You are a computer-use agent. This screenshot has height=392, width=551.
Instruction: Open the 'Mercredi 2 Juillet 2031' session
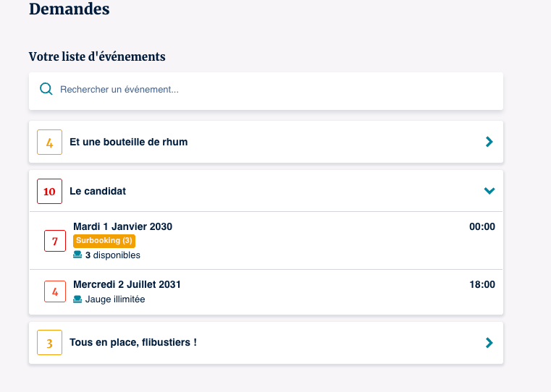(127, 284)
